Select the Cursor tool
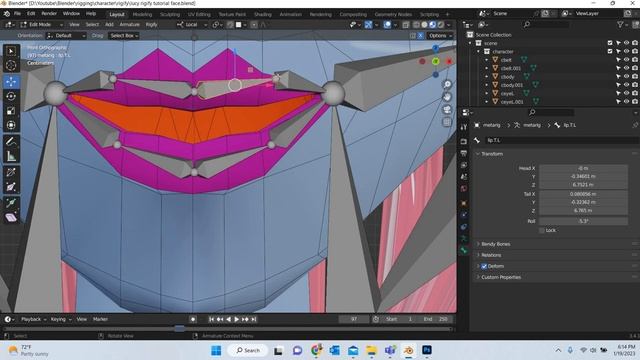640x360 pixels. (11, 65)
